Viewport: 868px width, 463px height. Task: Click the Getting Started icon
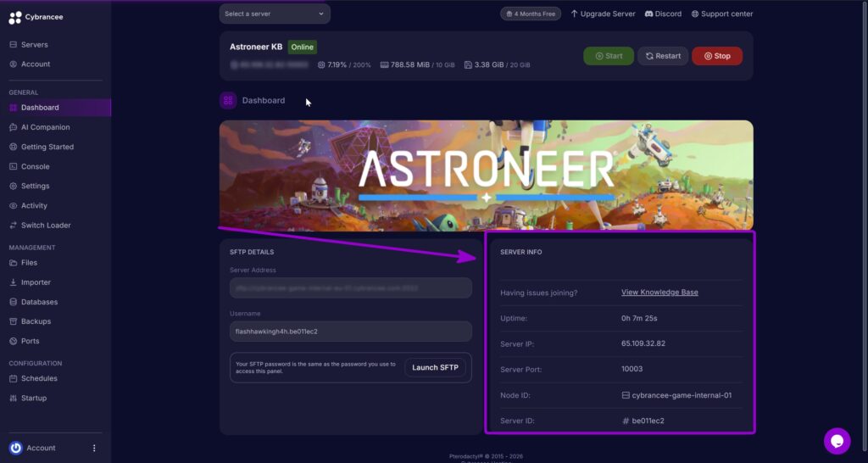[x=14, y=147]
